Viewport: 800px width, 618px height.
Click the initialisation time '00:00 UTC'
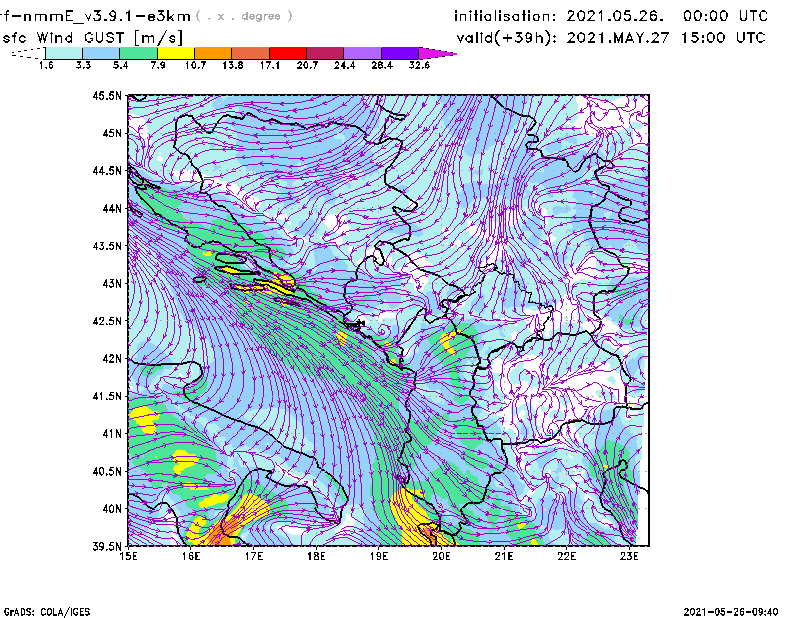(725, 16)
